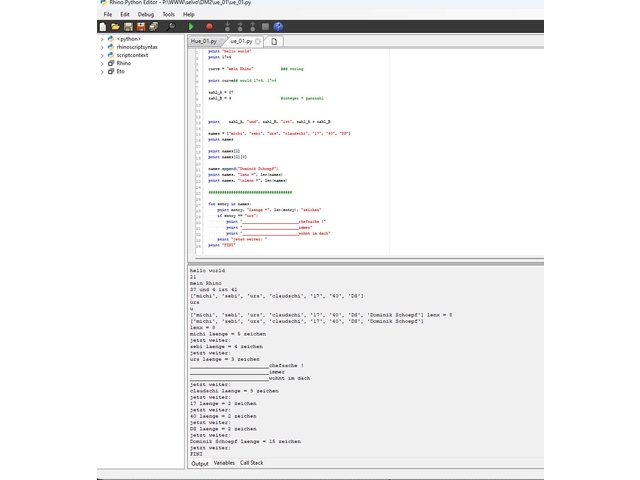Click the namespace icon beside Eto
Image resolution: width=640 pixels, height=480 pixels.
coord(111,71)
